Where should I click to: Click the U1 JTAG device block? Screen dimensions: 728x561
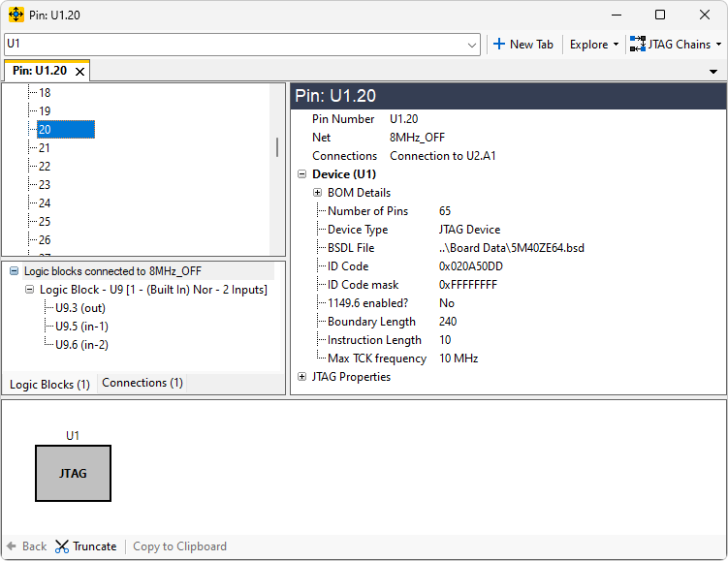(74, 473)
